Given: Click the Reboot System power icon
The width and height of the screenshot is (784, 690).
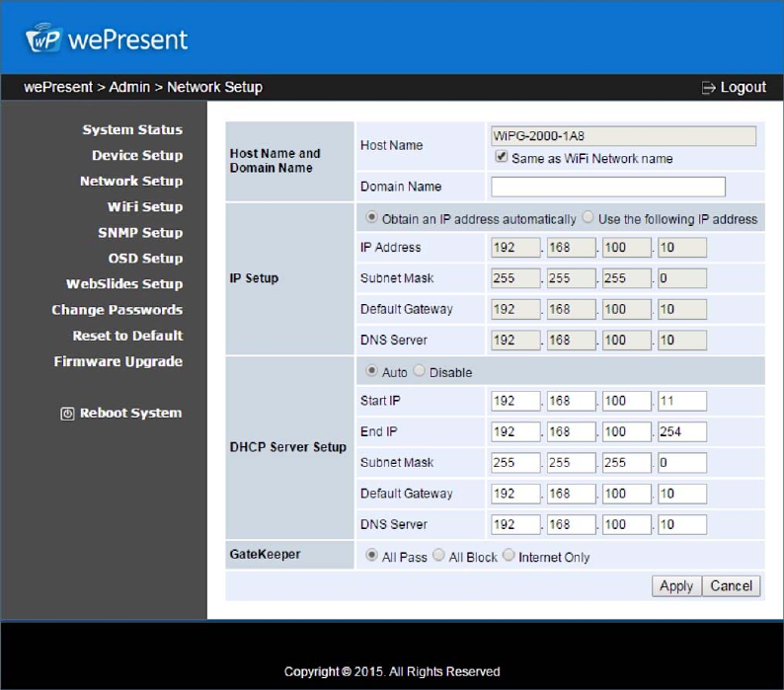Looking at the screenshot, I should pyautogui.click(x=67, y=414).
